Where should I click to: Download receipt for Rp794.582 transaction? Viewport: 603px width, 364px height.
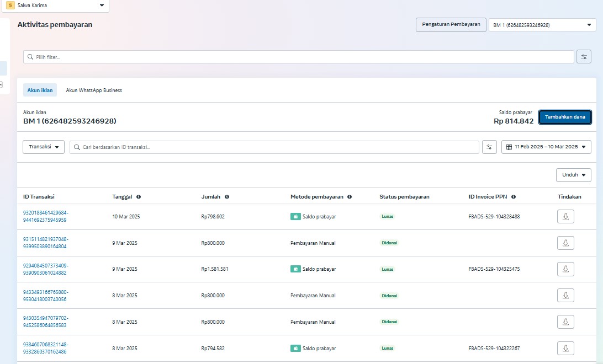click(x=565, y=348)
